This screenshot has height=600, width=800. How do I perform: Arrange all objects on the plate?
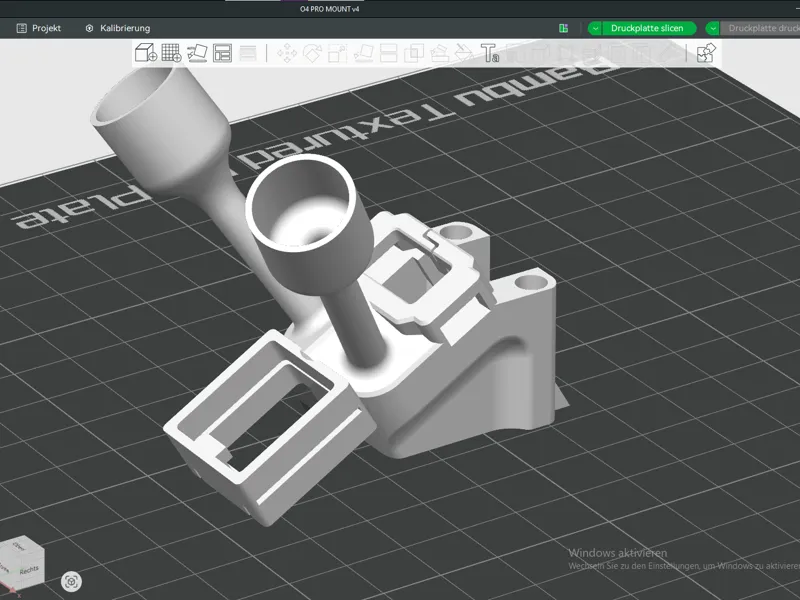222,53
